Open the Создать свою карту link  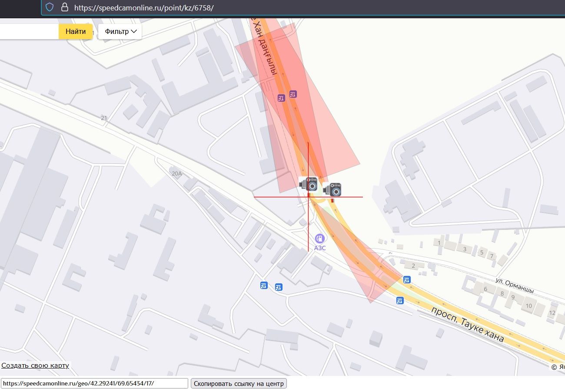tap(35, 365)
